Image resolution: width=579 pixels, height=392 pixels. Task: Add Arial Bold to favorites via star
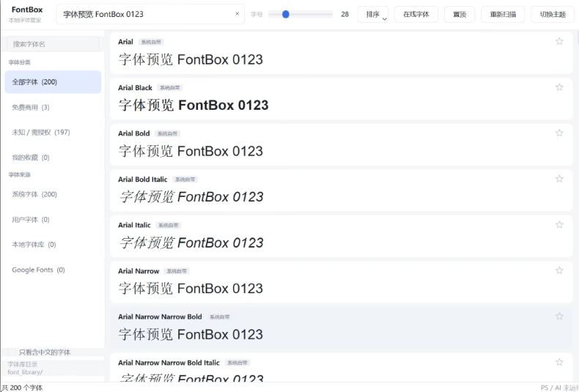pyautogui.click(x=559, y=133)
